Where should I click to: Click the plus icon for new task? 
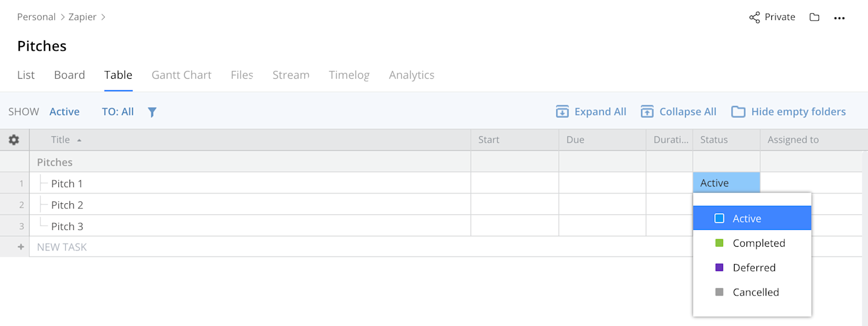[x=20, y=247]
